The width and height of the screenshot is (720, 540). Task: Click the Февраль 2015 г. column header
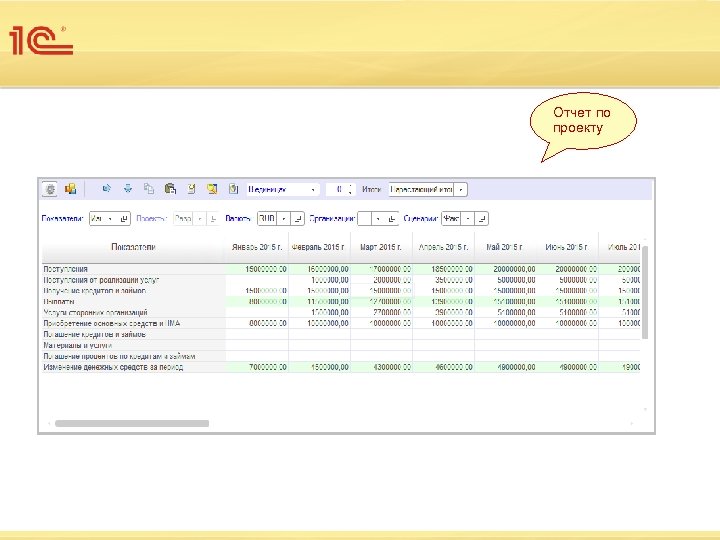pyautogui.click(x=319, y=247)
